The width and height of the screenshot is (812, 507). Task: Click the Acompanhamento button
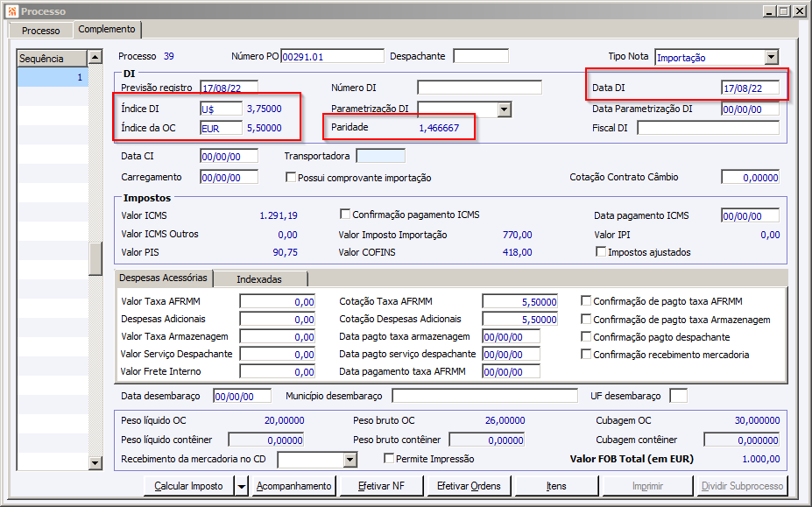click(x=293, y=486)
